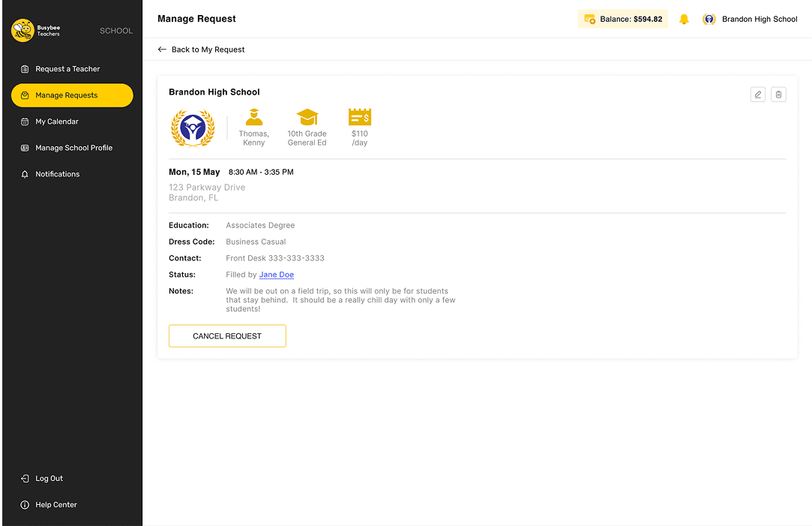This screenshot has height=526, width=812.
Task: Click the Manage Requests sidebar icon
Action: point(25,95)
